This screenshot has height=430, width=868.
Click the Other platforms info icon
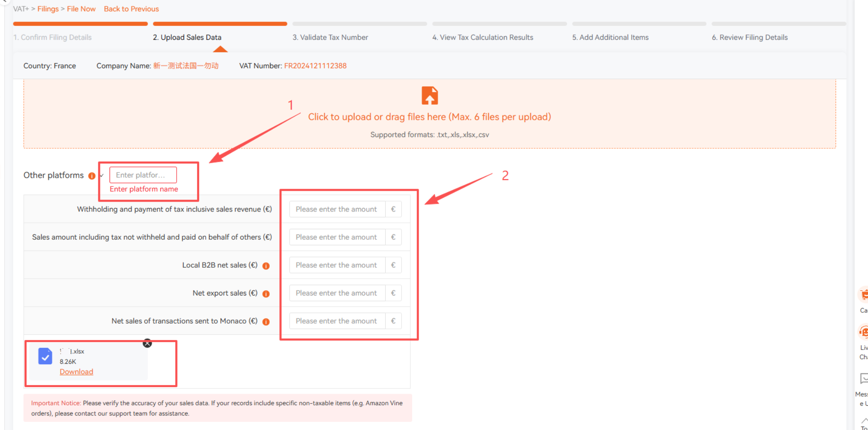tap(92, 176)
